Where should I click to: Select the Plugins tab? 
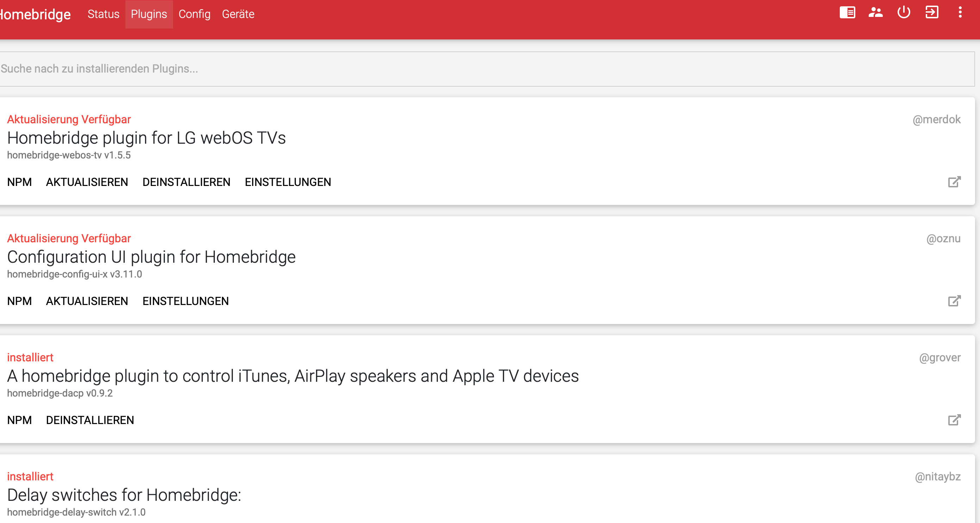[x=149, y=14]
